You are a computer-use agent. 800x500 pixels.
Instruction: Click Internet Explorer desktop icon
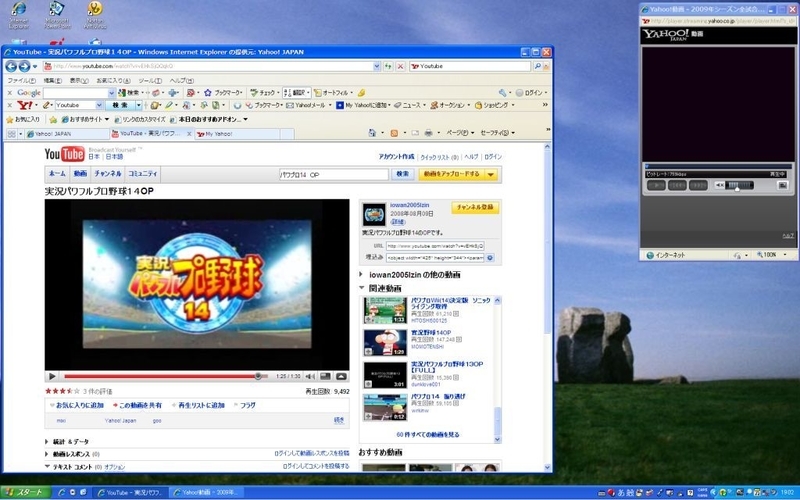(19, 14)
